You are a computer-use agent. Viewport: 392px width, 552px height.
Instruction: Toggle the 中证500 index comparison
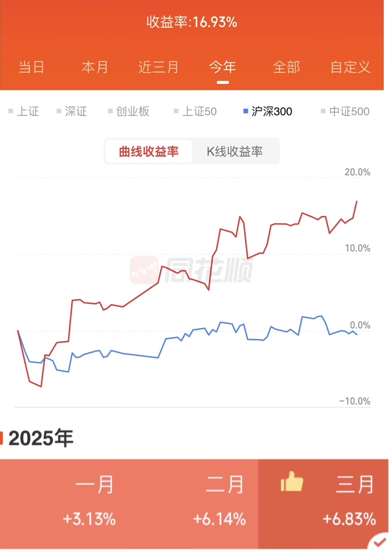(x=345, y=111)
